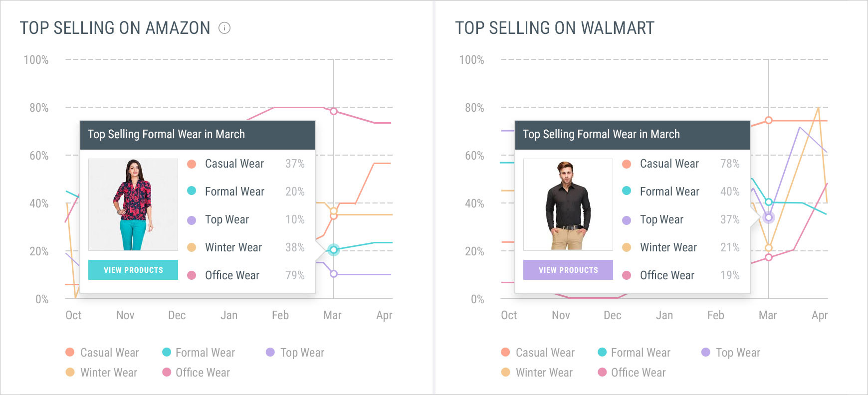Click Winter Wear March point on Walmart chart
The image size is (868, 395).
[769, 248]
